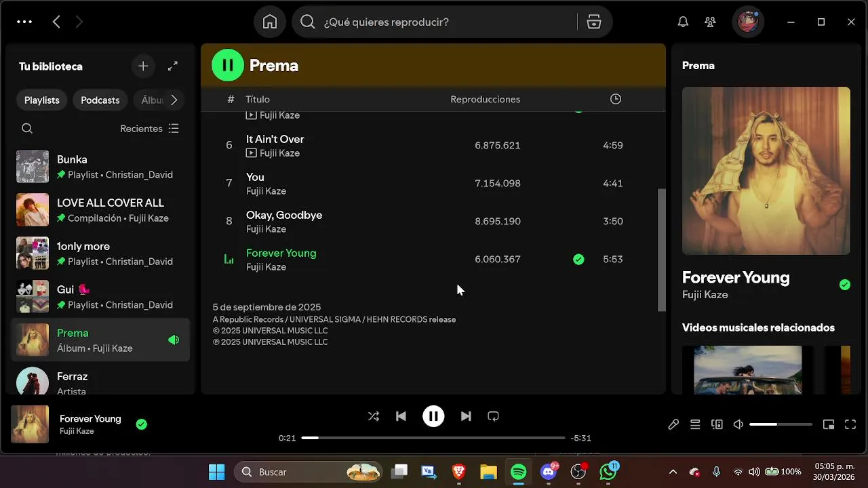Image resolution: width=868 pixels, height=488 pixels.
Task: Go forward with the right arrow
Action: [79, 22]
